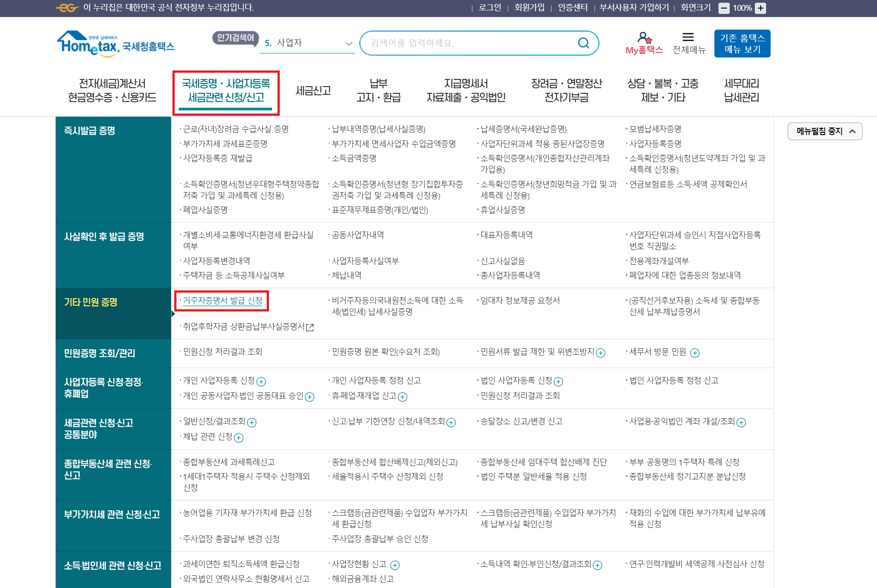Expand plus icon next to 체납 관련 신청

[x=238, y=438]
